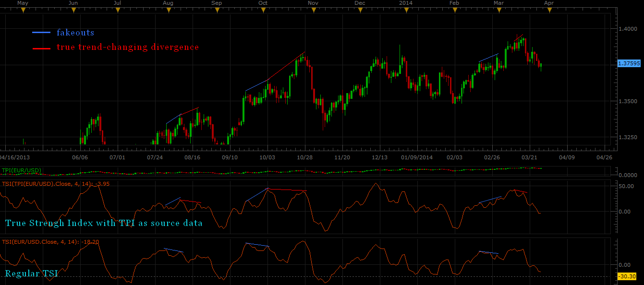The height and width of the screenshot is (285, 644).
Task: Click the Apr month marker triangle
Action: [549, 10]
